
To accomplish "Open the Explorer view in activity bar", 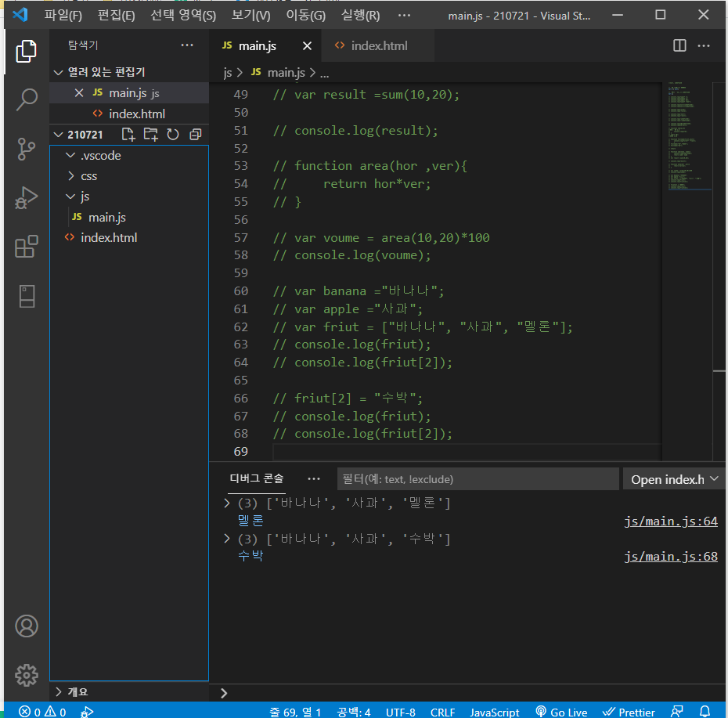I will [x=27, y=51].
